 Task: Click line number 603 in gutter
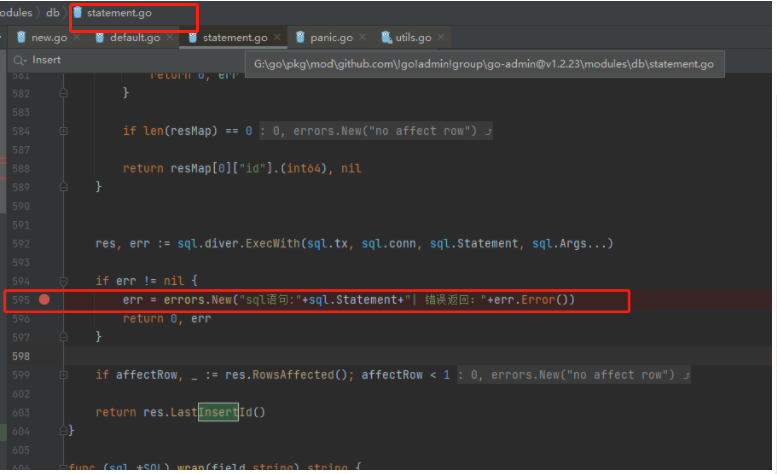(x=21, y=413)
